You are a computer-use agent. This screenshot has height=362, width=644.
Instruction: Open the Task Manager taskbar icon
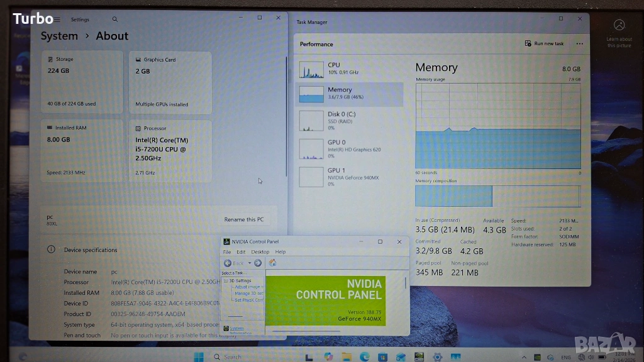coord(456,357)
